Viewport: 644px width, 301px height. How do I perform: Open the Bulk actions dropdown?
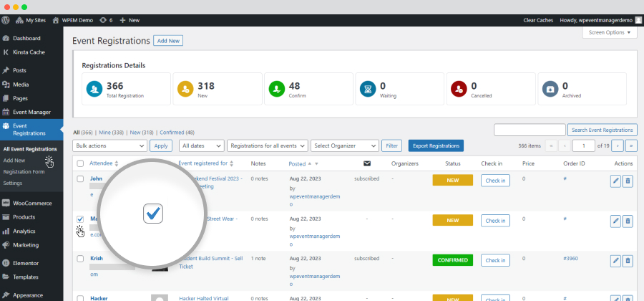point(109,145)
